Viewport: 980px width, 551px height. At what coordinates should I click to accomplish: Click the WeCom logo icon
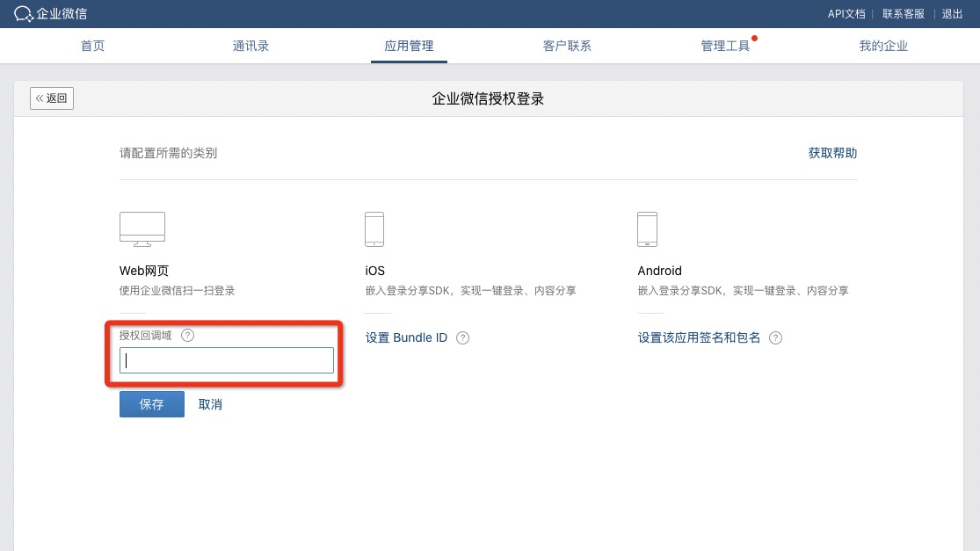coord(24,14)
